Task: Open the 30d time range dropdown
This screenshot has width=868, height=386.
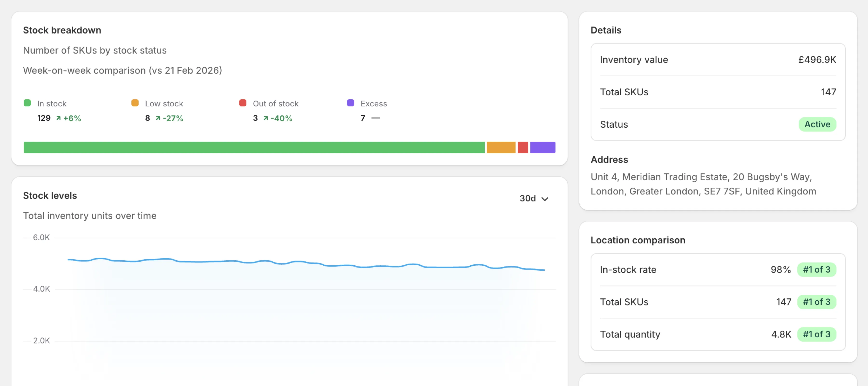Action: 534,198
